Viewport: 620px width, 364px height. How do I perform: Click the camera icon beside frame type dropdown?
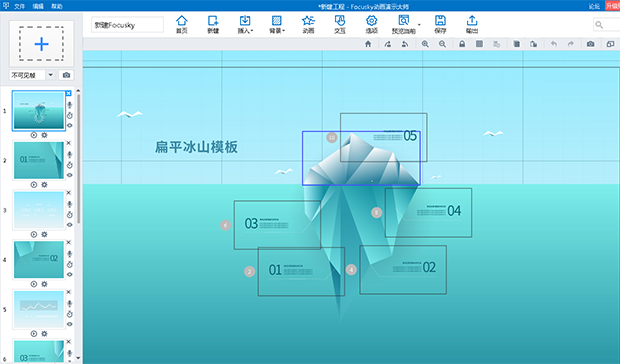66,75
